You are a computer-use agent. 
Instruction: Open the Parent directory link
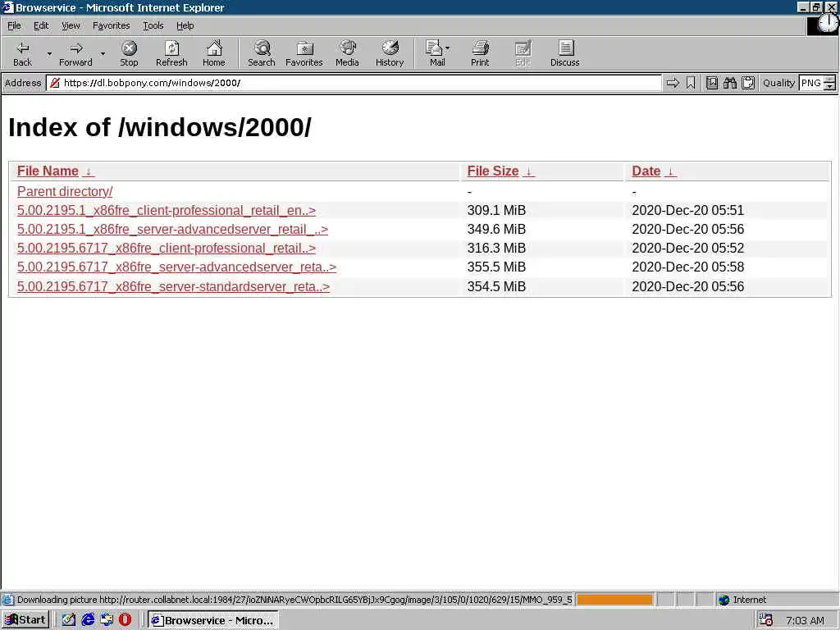pyautogui.click(x=65, y=192)
